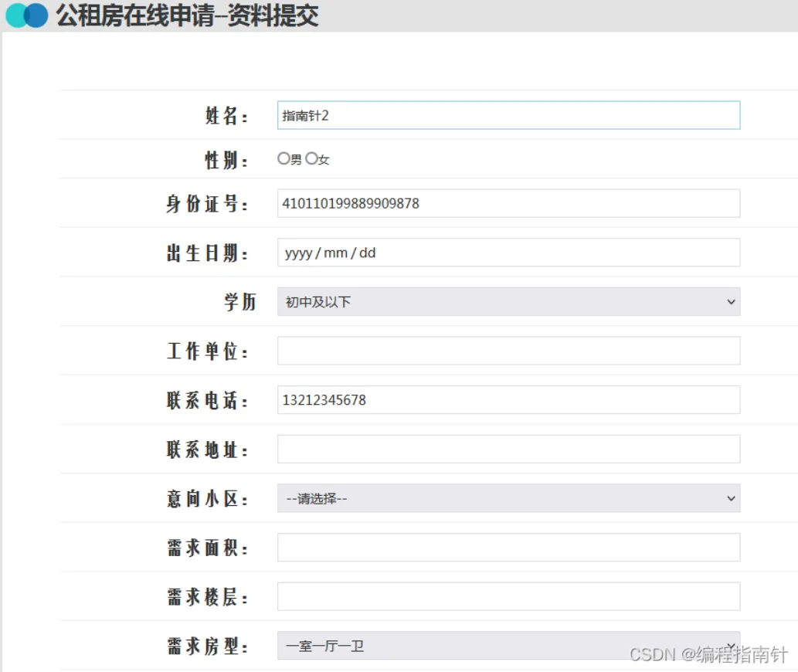The height and width of the screenshot is (672, 798).
Task: Click the 需求面积 label text
Action: coord(207,548)
